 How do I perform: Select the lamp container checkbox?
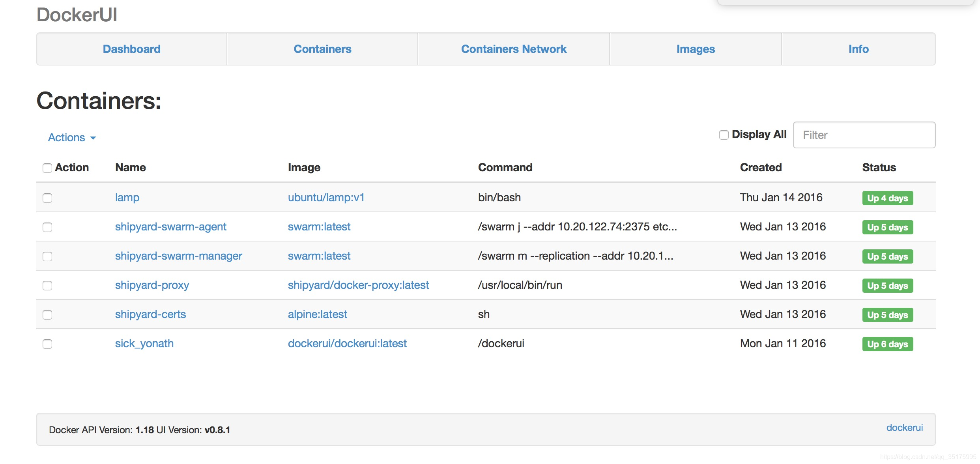click(x=47, y=198)
